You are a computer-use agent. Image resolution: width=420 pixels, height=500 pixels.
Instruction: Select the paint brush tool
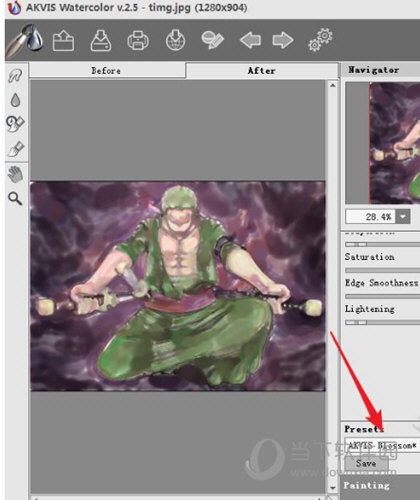(16, 149)
